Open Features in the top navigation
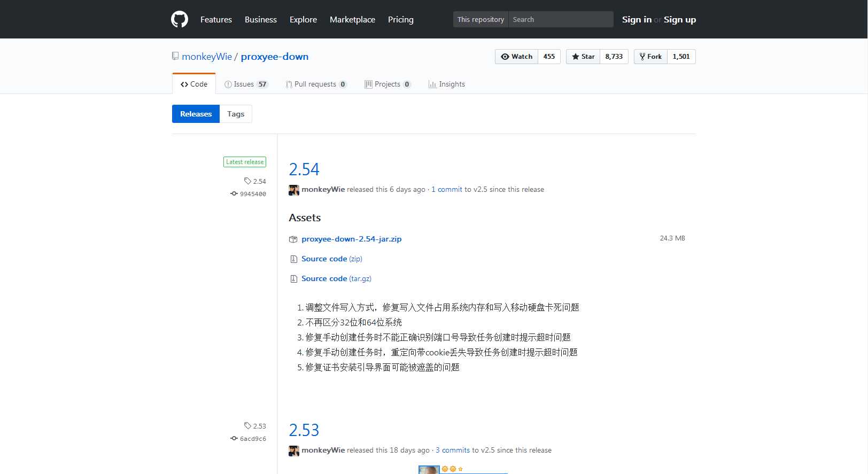The height and width of the screenshot is (474, 868). coord(216,19)
